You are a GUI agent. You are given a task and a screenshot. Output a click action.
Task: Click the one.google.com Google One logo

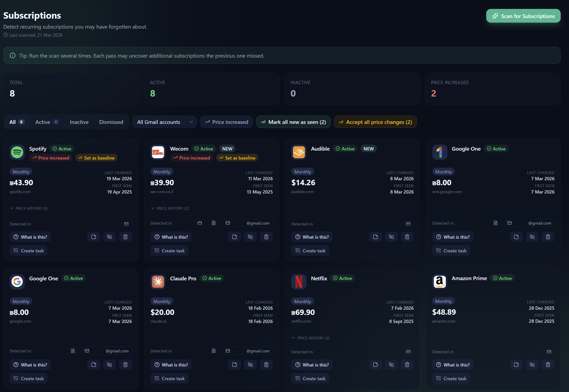coord(440,152)
